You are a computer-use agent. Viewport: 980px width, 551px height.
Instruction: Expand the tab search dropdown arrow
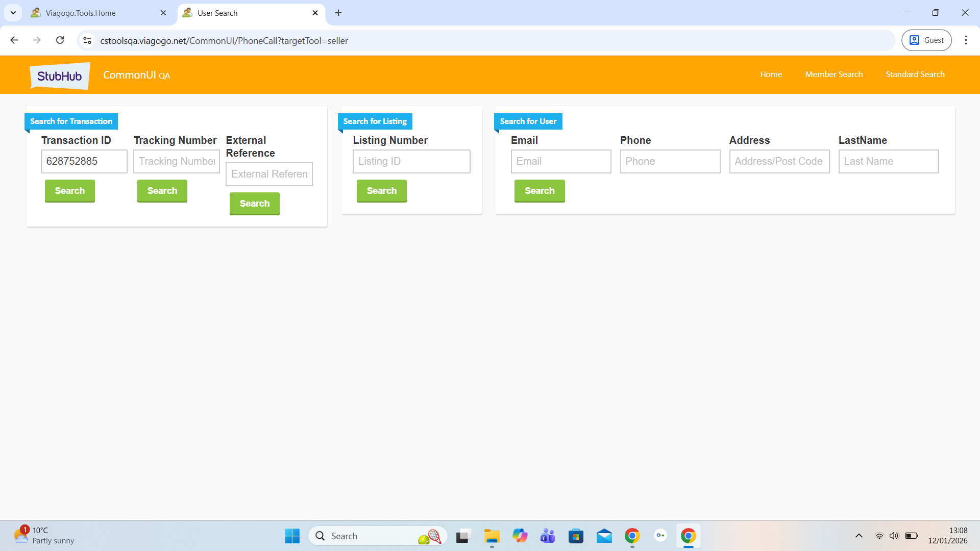(13, 13)
